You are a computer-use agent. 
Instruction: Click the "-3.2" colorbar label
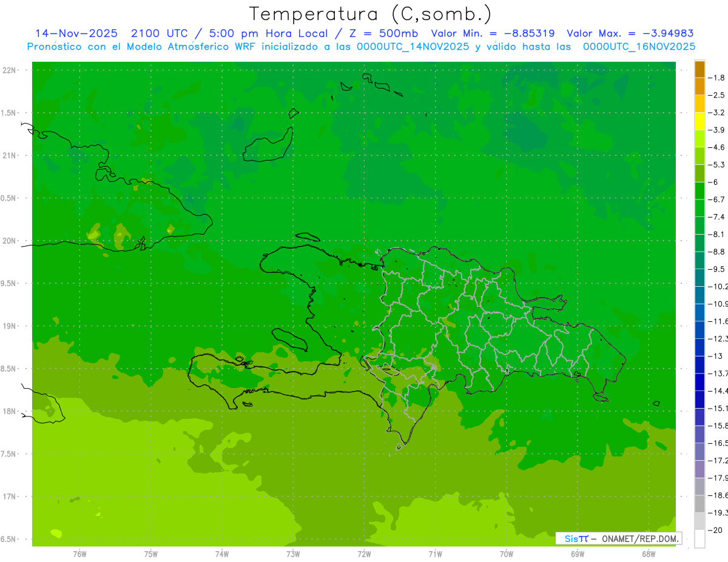[717, 113]
